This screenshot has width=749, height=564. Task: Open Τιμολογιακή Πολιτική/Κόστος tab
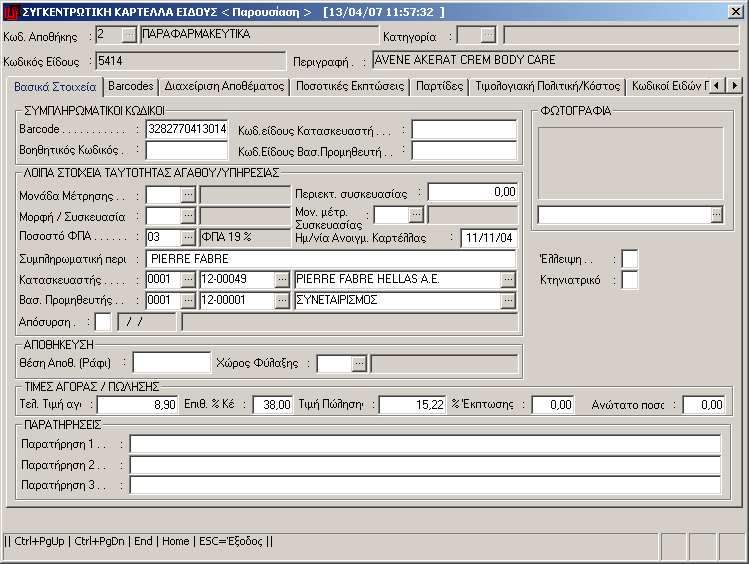click(x=547, y=86)
